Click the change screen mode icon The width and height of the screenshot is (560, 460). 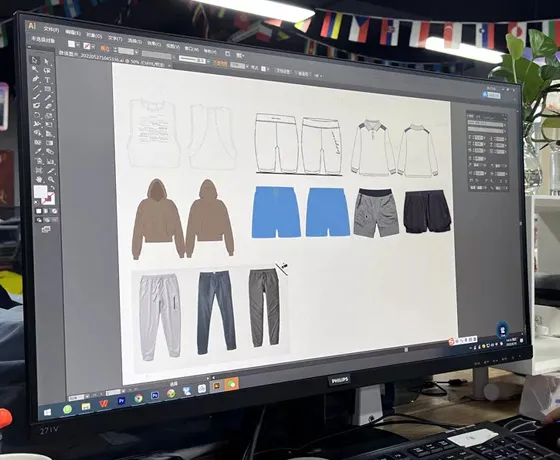[46, 229]
